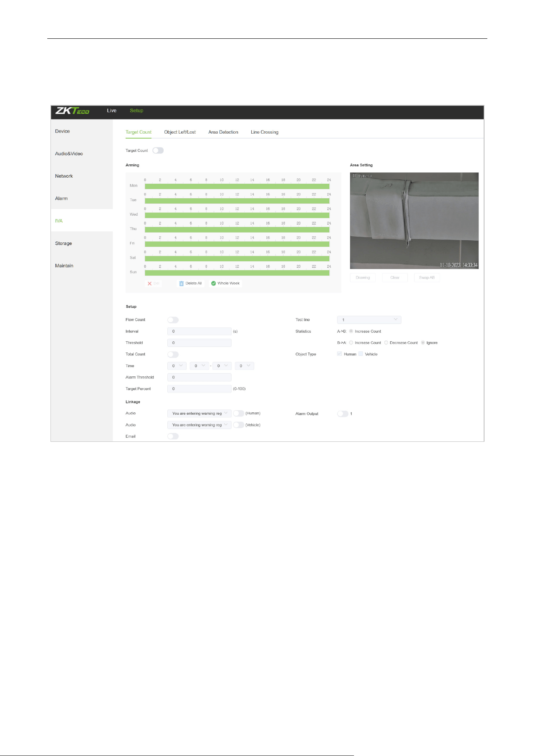
Task: Select the IVA sidebar section
Action: [82, 221]
